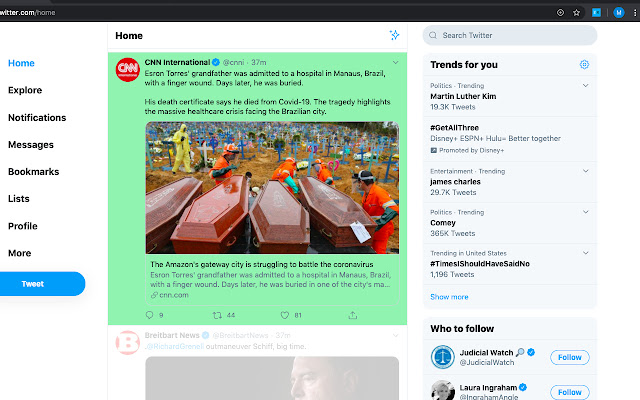Open chevron for Martin Luther Kim trend
Viewport: 640px width, 400px height.
coord(585,85)
